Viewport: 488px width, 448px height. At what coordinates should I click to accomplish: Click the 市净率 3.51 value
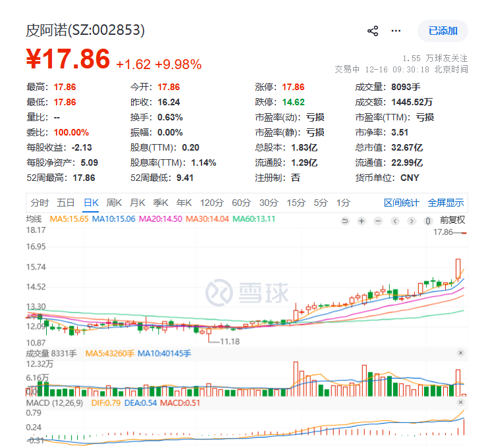(400, 132)
